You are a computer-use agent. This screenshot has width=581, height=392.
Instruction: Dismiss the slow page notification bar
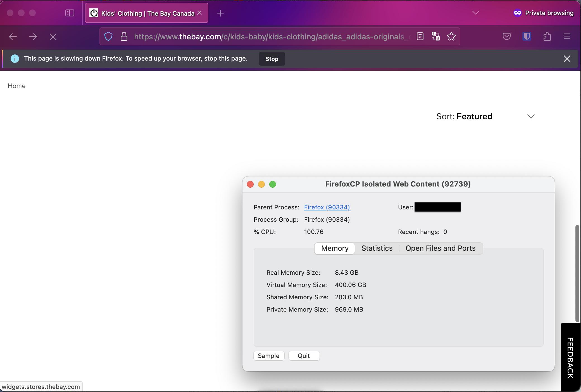click(567, 59)
